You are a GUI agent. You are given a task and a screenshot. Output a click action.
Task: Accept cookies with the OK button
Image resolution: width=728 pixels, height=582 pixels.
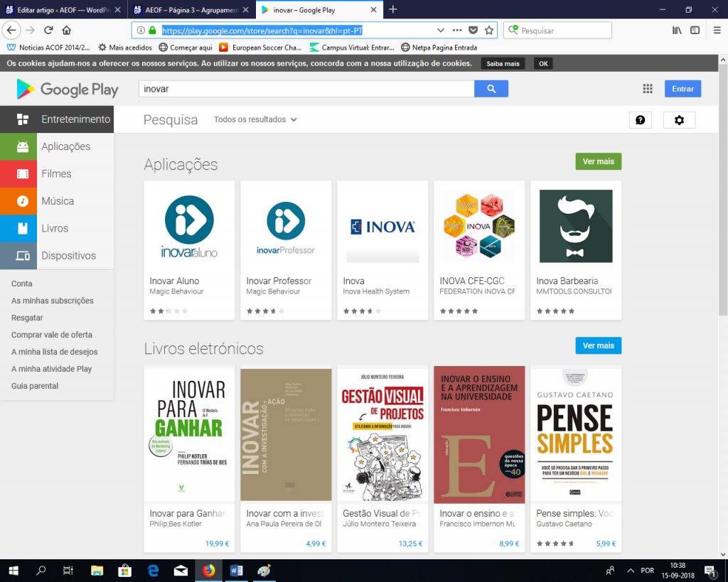(543, 63)
